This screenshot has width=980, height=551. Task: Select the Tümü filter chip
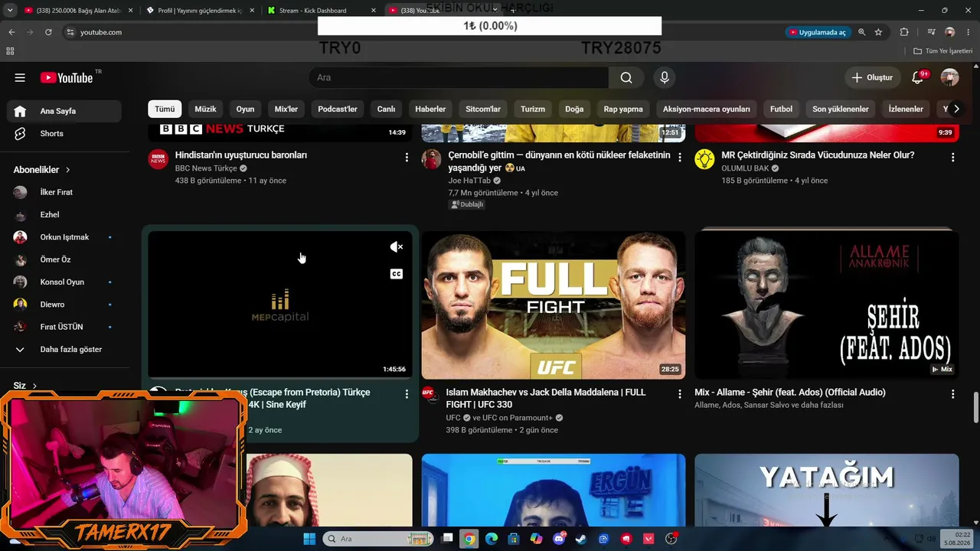[x=165, y=109]
